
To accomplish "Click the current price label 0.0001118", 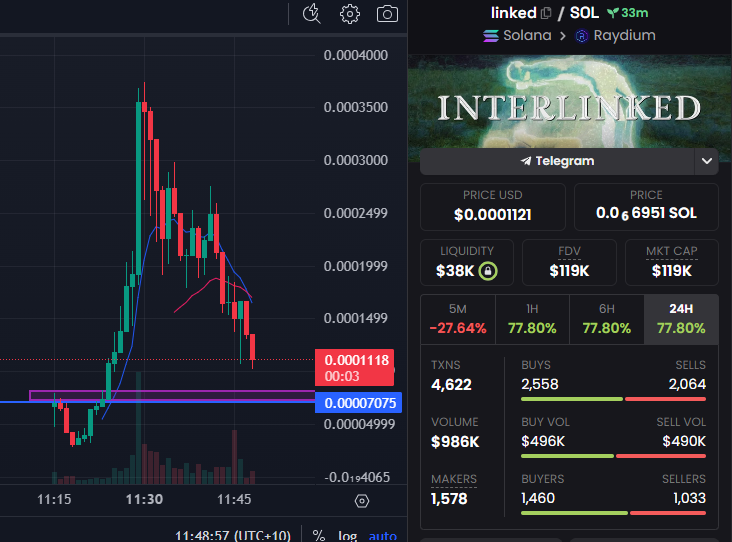I will [355, 367].
